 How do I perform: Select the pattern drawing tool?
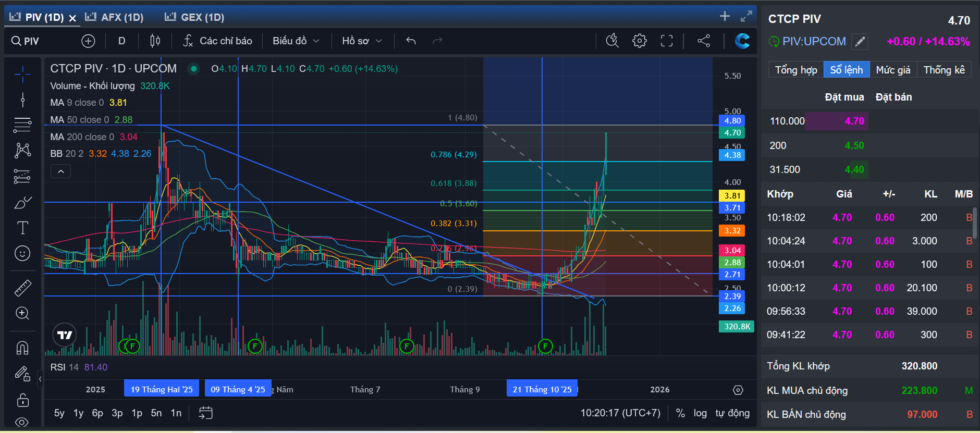22,151
